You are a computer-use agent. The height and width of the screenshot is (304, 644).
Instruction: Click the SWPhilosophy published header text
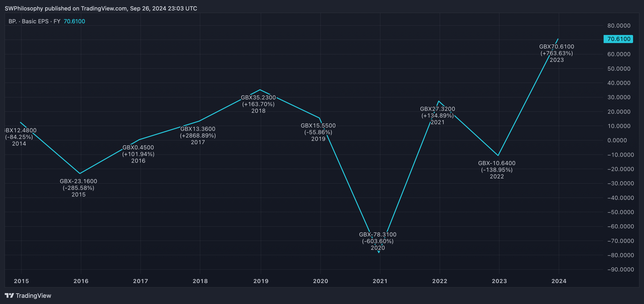point(101,9)
